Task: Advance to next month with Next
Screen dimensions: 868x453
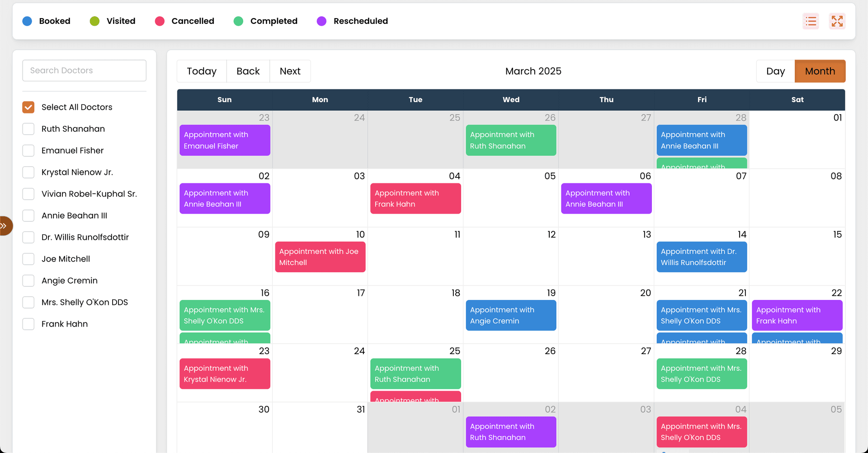Action: point(290,71)
